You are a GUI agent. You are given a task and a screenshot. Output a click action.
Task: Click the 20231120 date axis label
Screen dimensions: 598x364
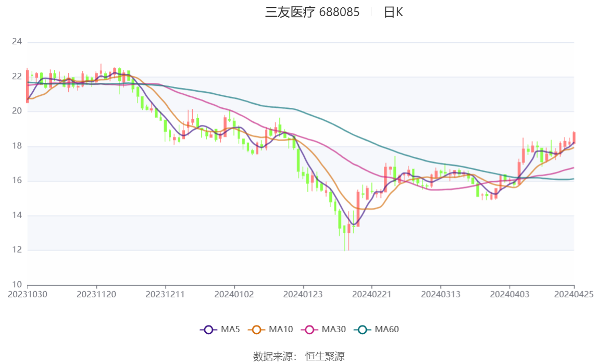(96, 294)
